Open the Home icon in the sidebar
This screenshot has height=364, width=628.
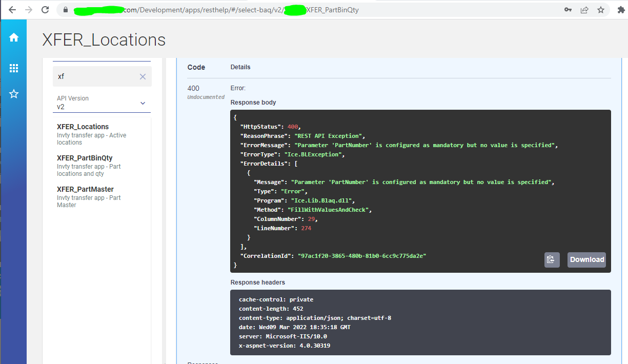click(x=14, y=37)
